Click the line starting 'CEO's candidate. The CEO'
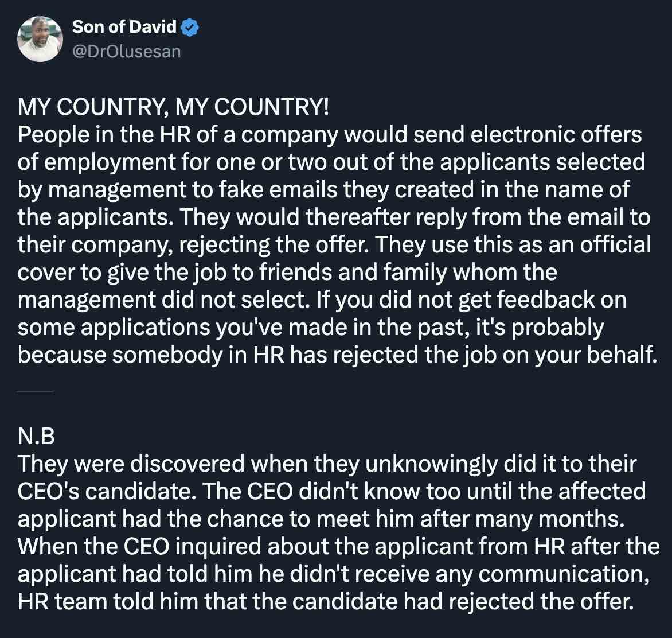This screenshot has height=638, width=672. [331, 492]
